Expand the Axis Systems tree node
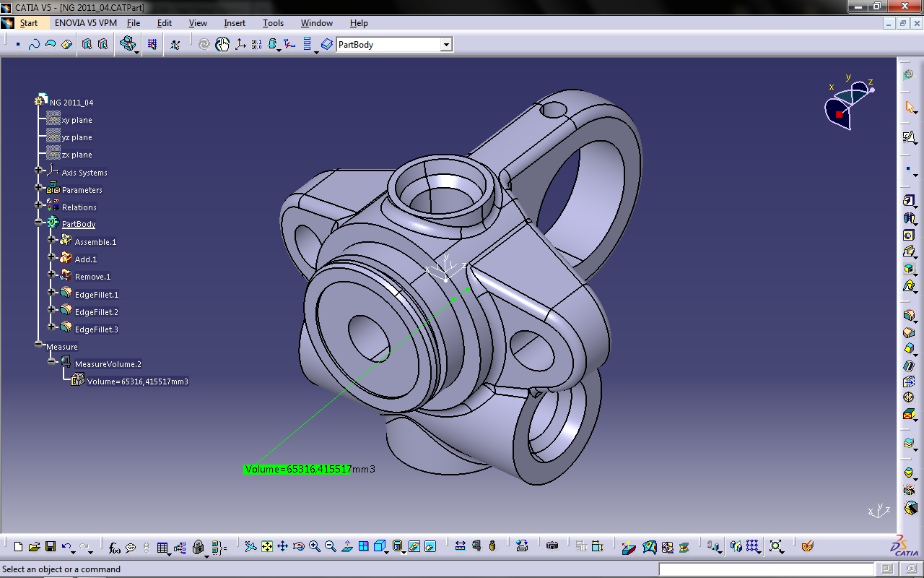 click(39, 171)
